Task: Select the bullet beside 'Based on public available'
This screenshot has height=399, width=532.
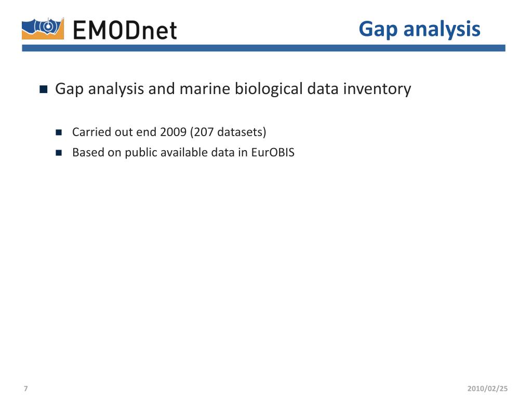Action: [59, 153]
